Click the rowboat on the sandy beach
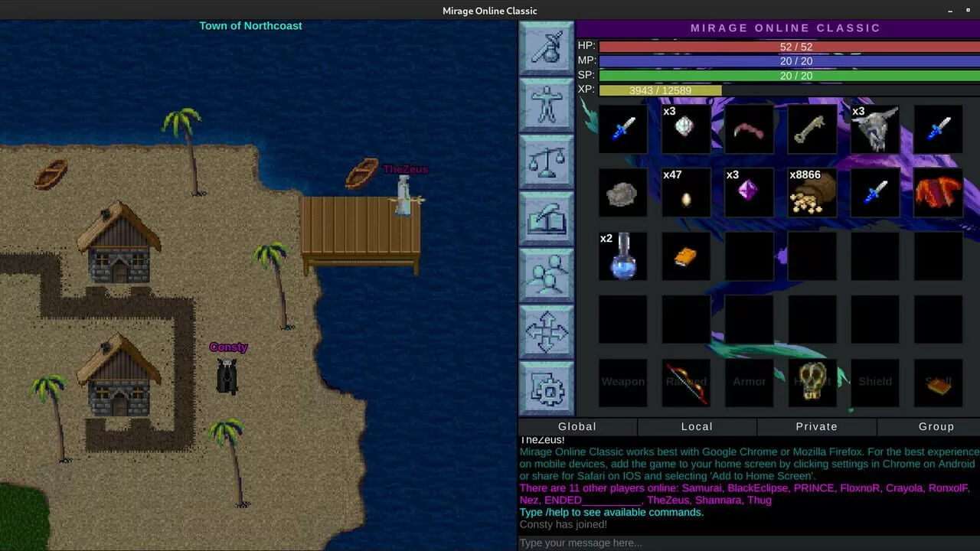 pos(51,174)
